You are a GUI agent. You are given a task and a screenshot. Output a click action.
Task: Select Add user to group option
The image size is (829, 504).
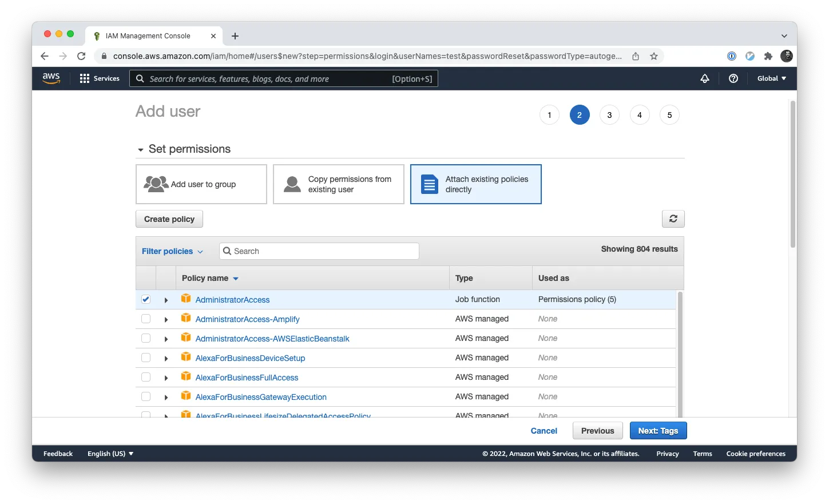click(201, 184)
